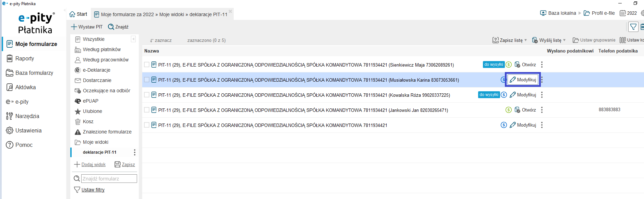Select Moje widoki folder
644x199 pixels.
pyautogui.click(x=92, y=142)
